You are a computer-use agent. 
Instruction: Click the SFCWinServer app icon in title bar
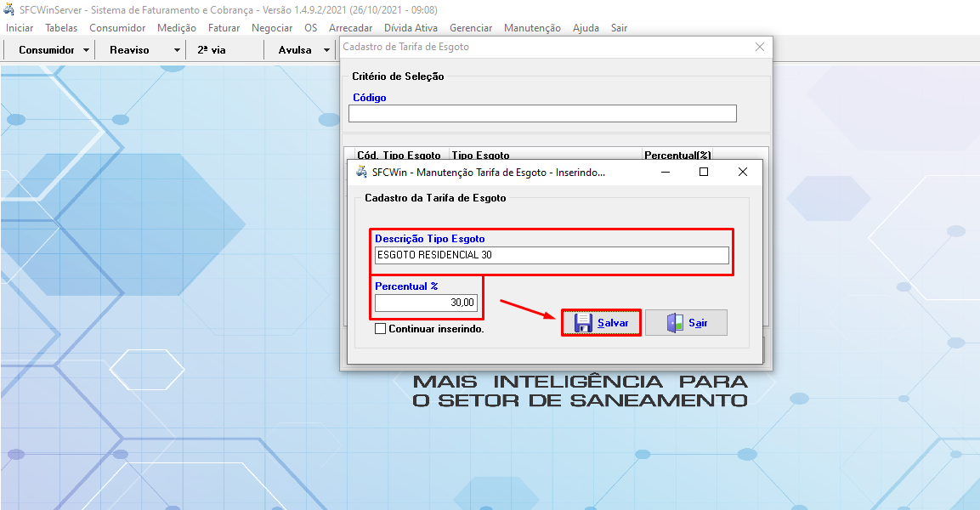(x=9, y=9)
